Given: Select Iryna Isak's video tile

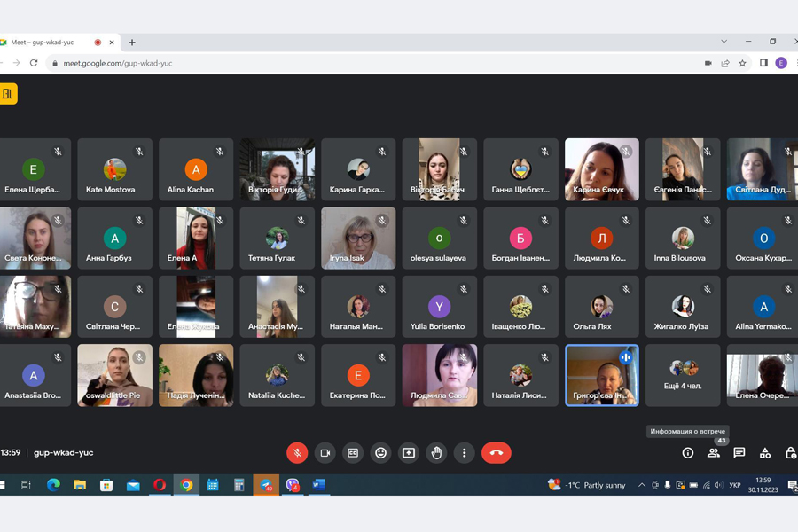Looking at the screenshot, I should click(x=358, y=239).
